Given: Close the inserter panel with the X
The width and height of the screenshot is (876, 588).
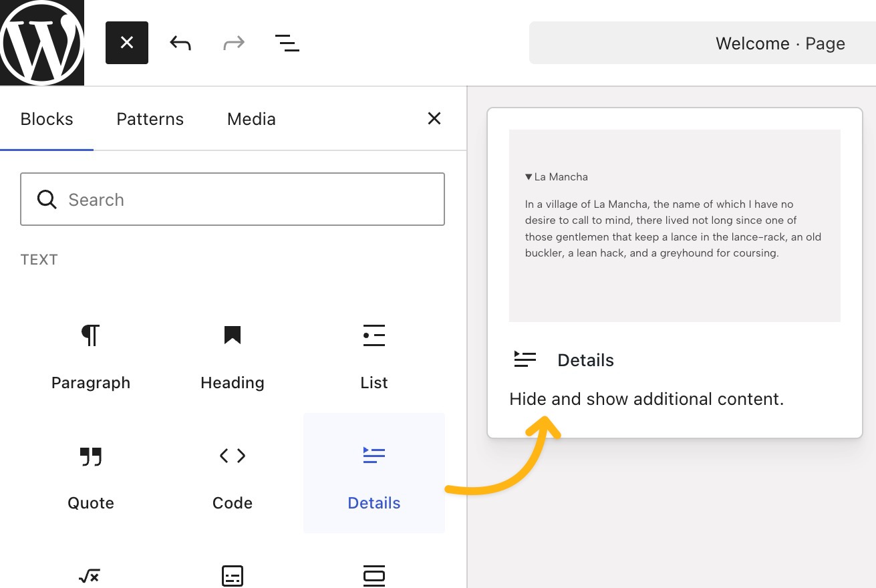Looking at the screenshot, I should 434,118.
